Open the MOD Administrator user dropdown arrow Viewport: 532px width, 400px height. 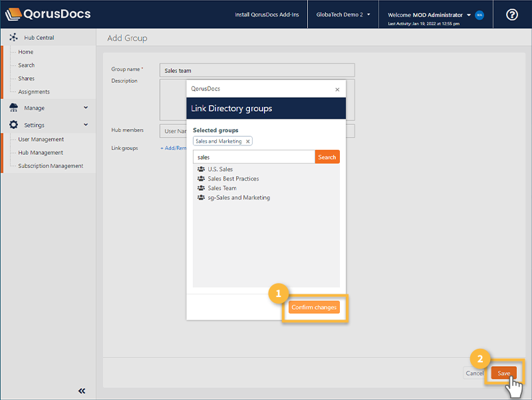(x=469, y=15)
